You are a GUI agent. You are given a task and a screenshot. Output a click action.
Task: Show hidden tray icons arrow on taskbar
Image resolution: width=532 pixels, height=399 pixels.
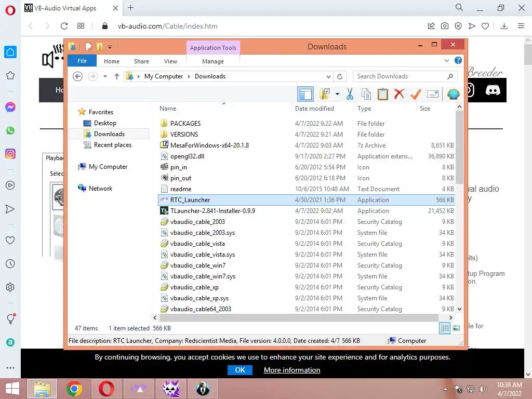pos(445,389)
